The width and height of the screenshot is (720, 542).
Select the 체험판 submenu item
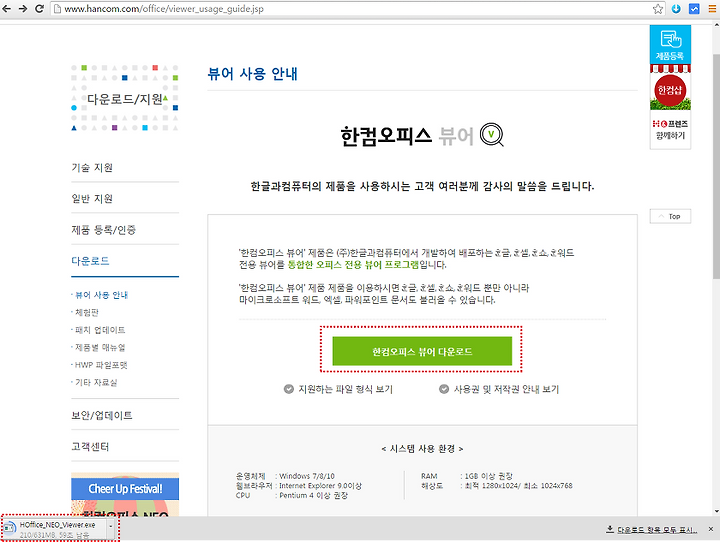click(87, 312)
